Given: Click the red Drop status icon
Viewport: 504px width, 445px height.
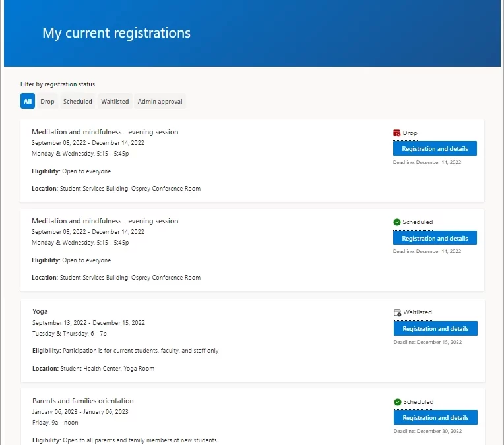Looking at the screenshot, I should [396, 133].
